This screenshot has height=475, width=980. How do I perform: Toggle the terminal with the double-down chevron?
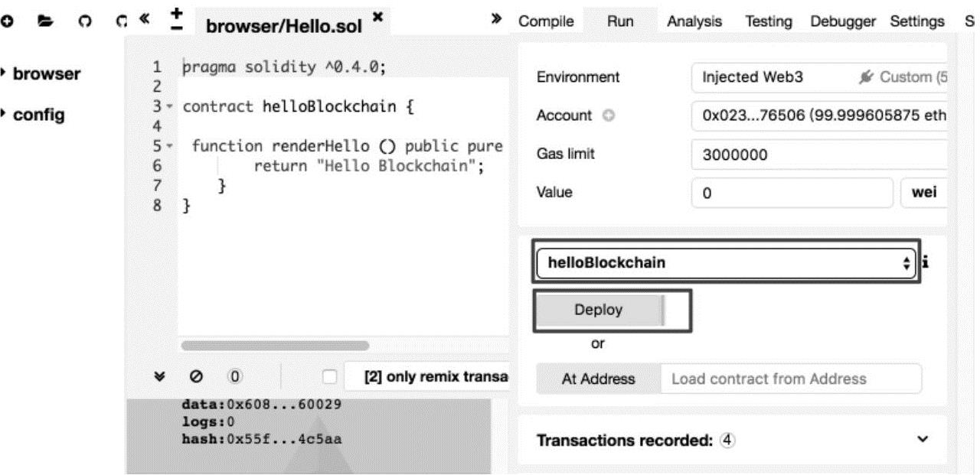coord(159,376)
